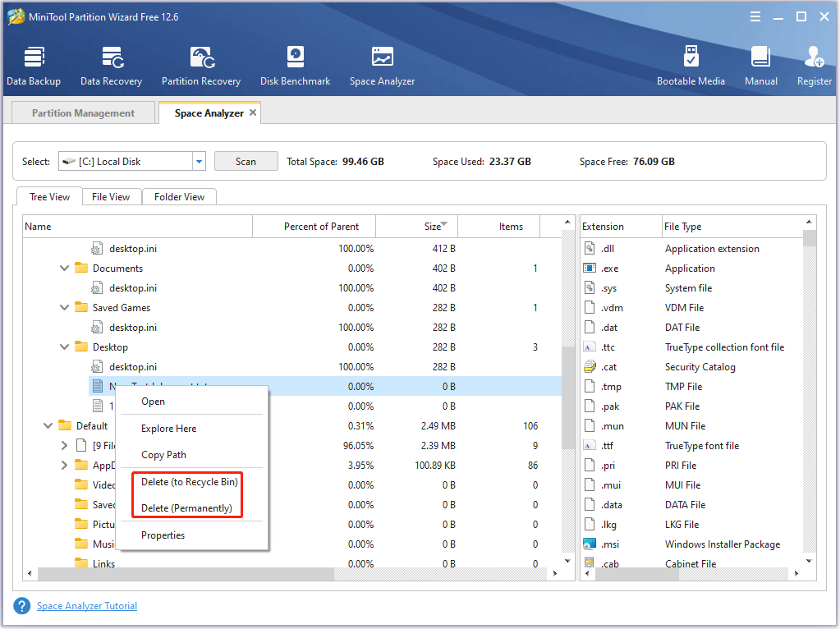Image resolution: width=840 pixels, height=629 pixels.
Task: Click extension list scroll down arrow
Action: coord(810,561)
